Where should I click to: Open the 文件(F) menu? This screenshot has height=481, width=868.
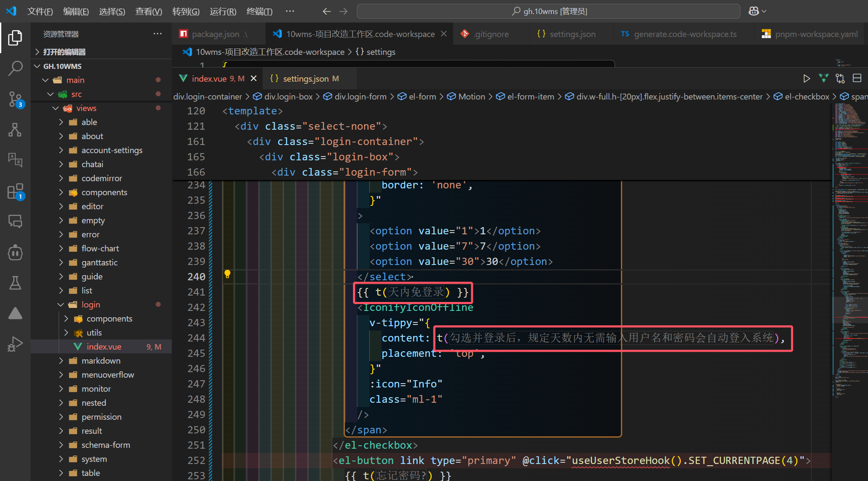(40, 11)
